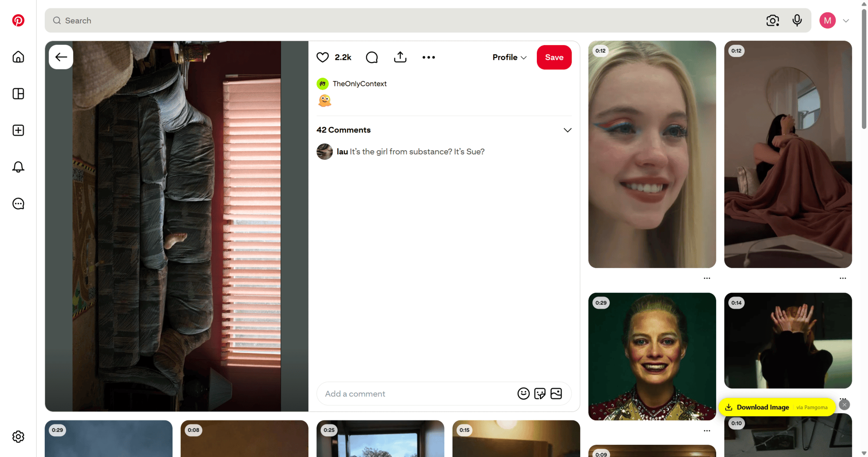
Task: Open the M profile avatar
Action: point(828,20)
